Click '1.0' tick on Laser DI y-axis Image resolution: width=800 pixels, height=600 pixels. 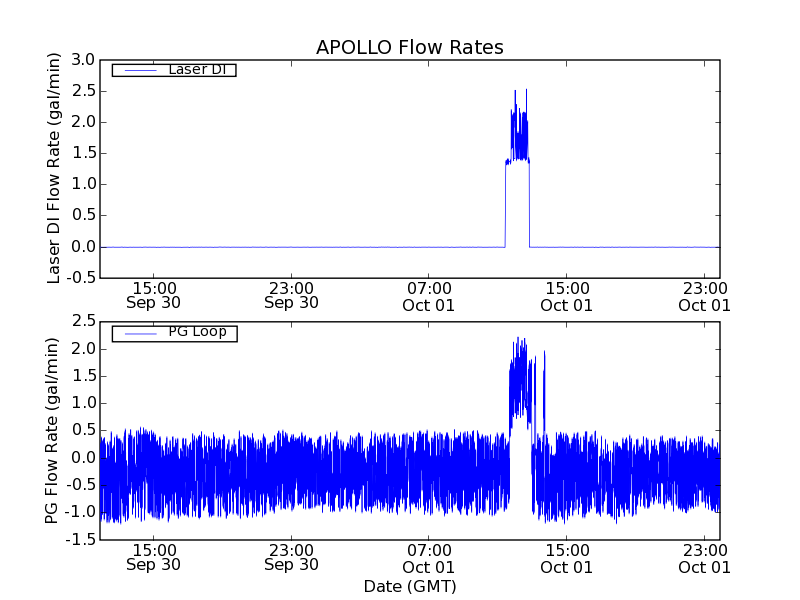click(83, 184)
